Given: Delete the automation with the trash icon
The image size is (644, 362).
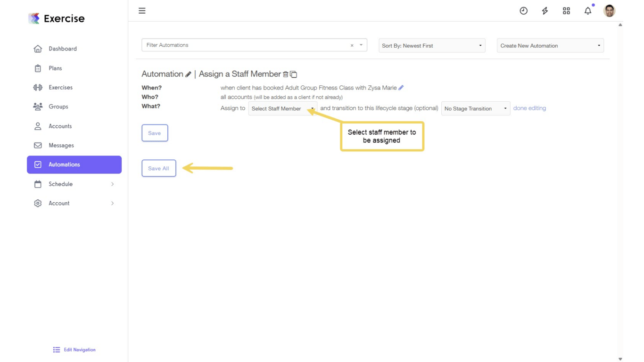Looking at the screenshot, I should pyautogui.click(x=286, y=74).
